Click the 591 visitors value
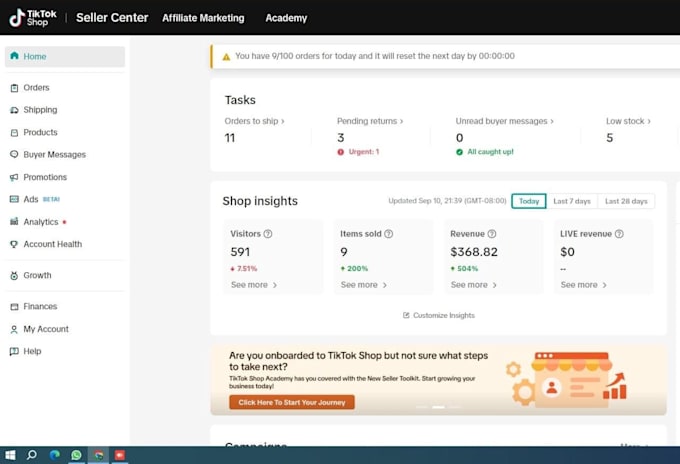Screen dimensions: 680x464 (x=240, y=252)
